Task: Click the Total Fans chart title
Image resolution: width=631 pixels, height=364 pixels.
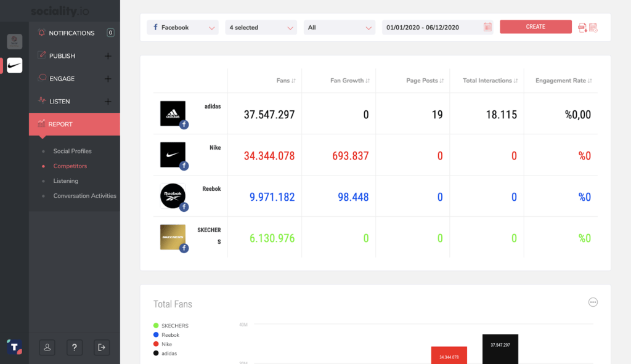Action: [173, 304]
